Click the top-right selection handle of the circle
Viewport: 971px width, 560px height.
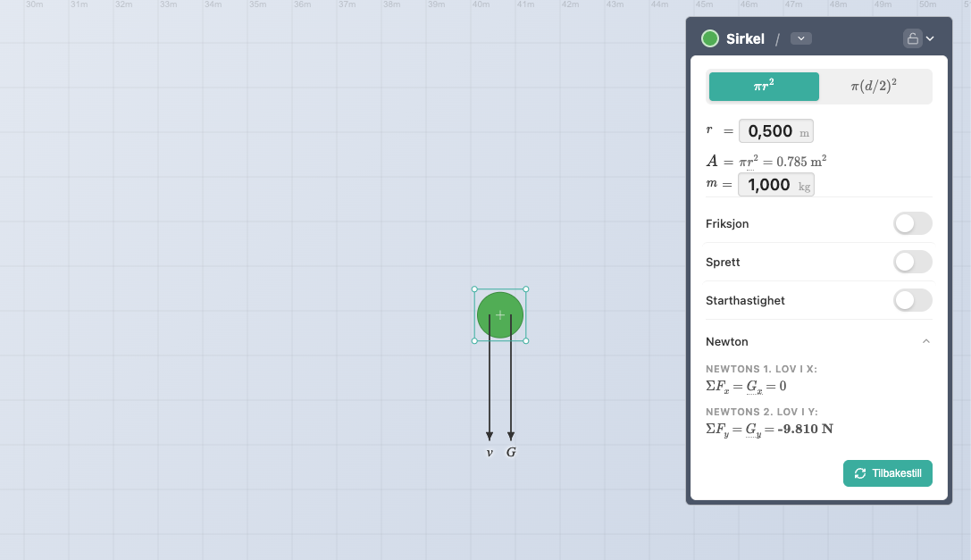point(525,289)
